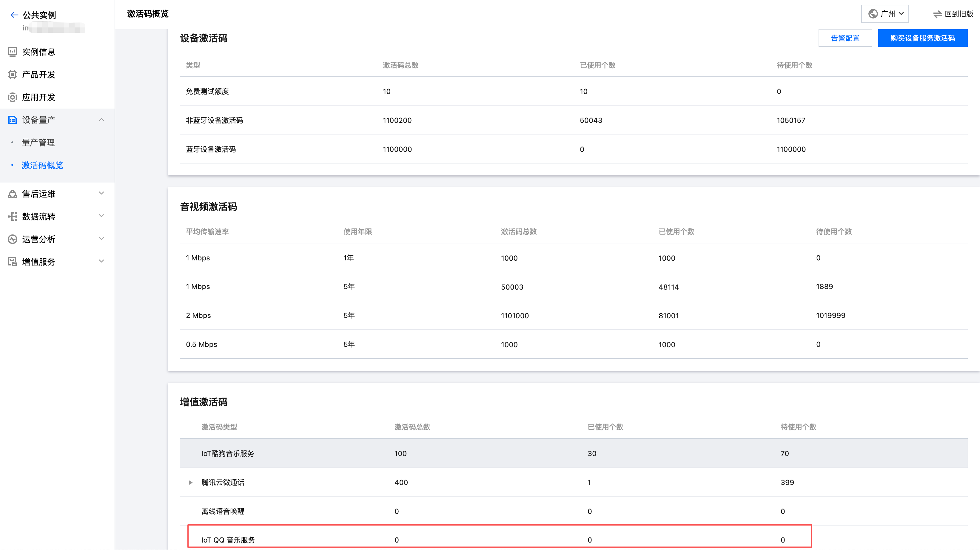Click the 运营分析 chart icon
The width and height of the screenshot is (980, 550).
pyautogui.click(x=13, y=239)
